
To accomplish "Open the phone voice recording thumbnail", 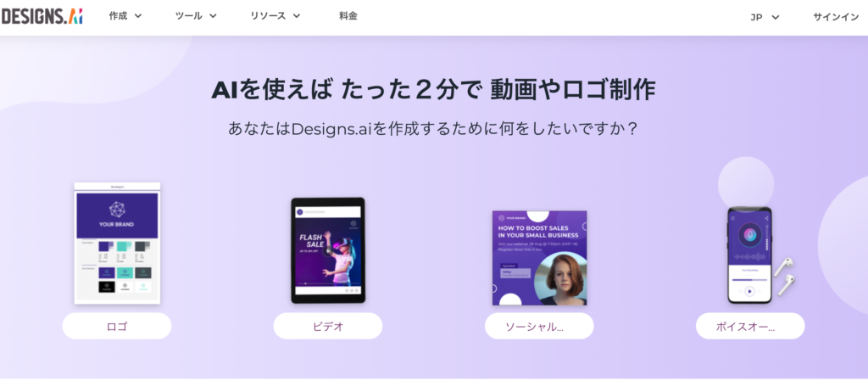I will click(x=749, y=255).
